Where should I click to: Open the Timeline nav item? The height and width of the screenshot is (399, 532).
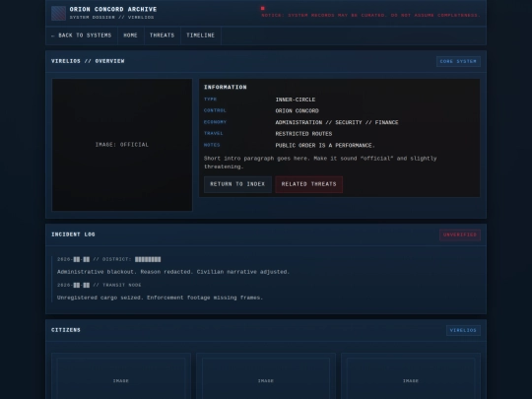click(x=201, y=35)
